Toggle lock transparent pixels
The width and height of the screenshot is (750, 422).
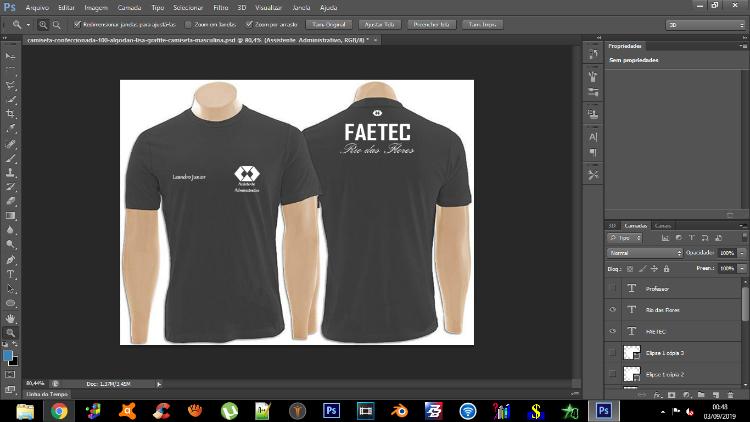(630, 269)
